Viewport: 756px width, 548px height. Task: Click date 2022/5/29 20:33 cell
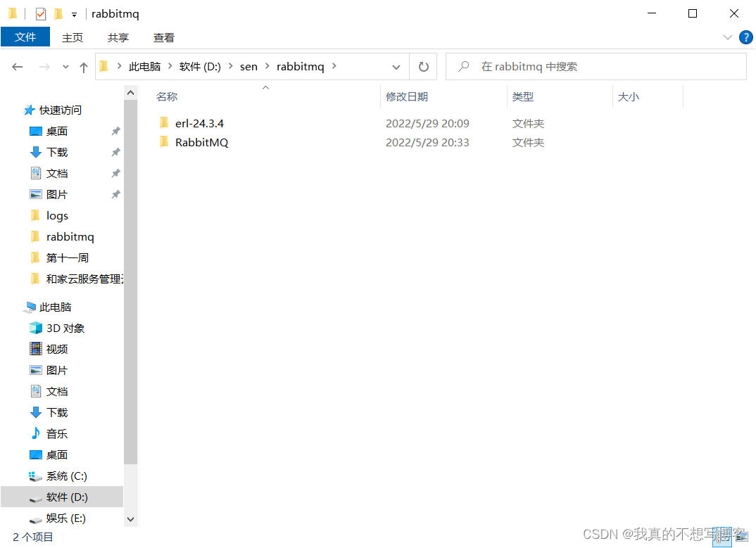[x=427, y=143]
